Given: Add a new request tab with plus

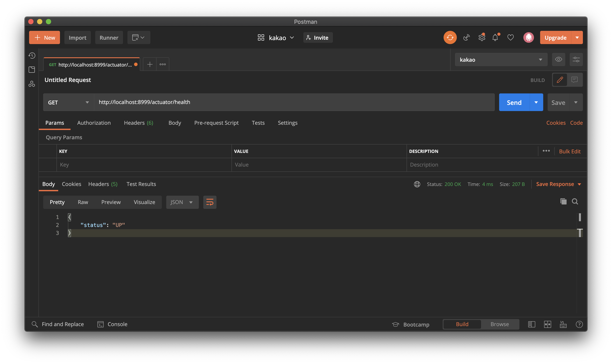Looking at the screenshot, I should pos(150,64).
